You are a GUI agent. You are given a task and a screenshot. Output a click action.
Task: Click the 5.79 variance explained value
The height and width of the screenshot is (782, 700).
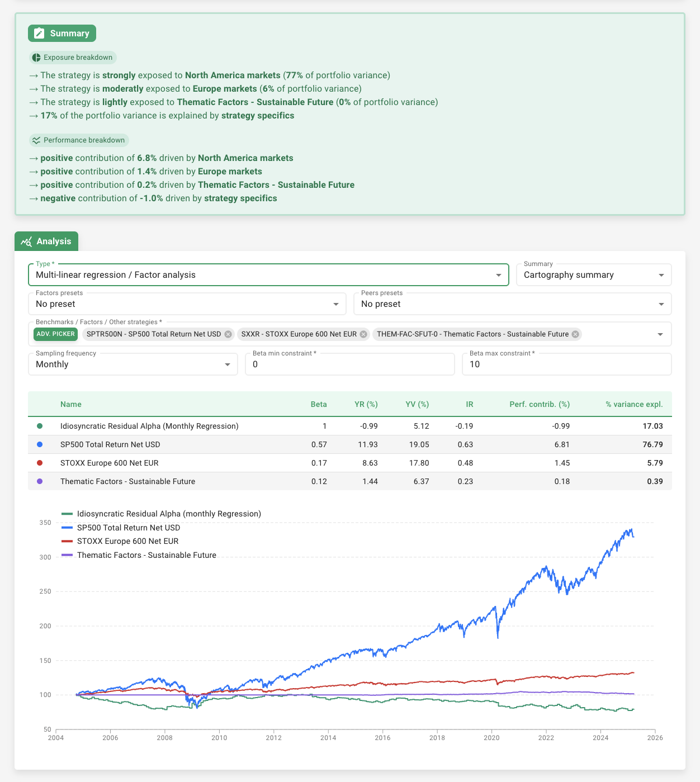point(655,463)
